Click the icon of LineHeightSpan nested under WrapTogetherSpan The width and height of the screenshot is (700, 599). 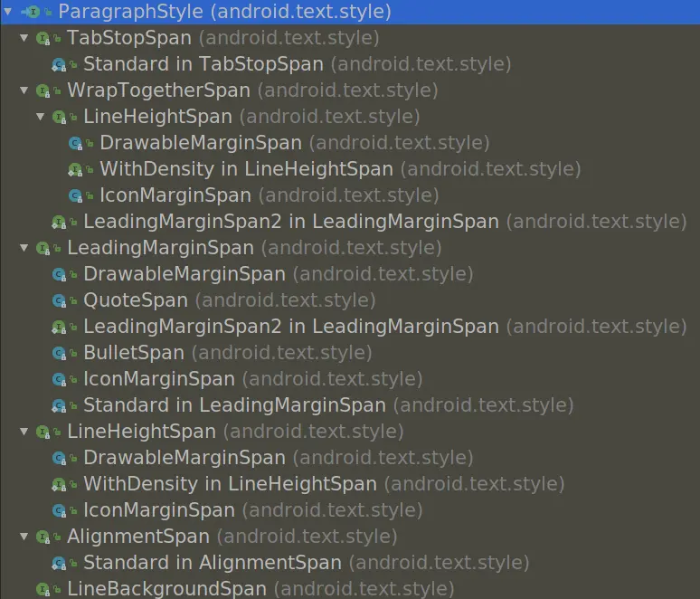coord(59,118)
